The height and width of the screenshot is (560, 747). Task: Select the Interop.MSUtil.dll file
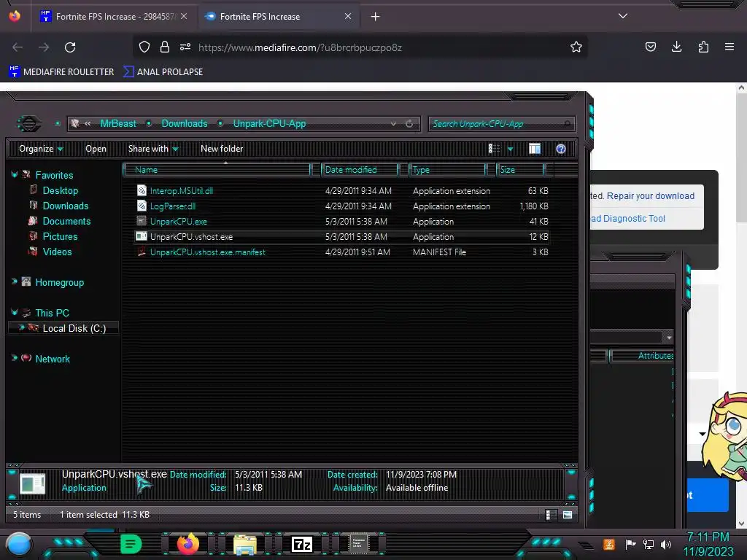click(181, 191)
